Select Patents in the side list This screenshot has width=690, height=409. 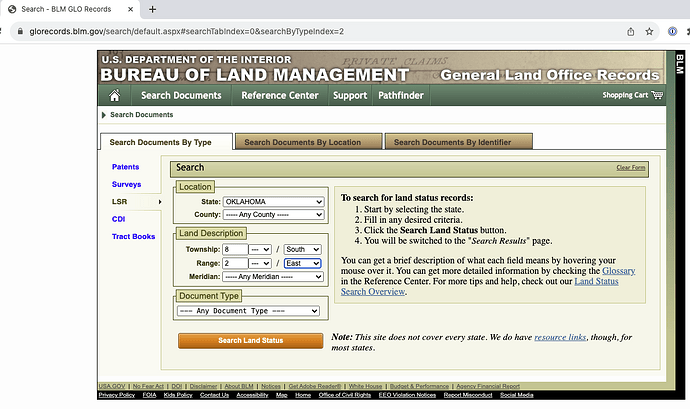[x=125, y=167]
